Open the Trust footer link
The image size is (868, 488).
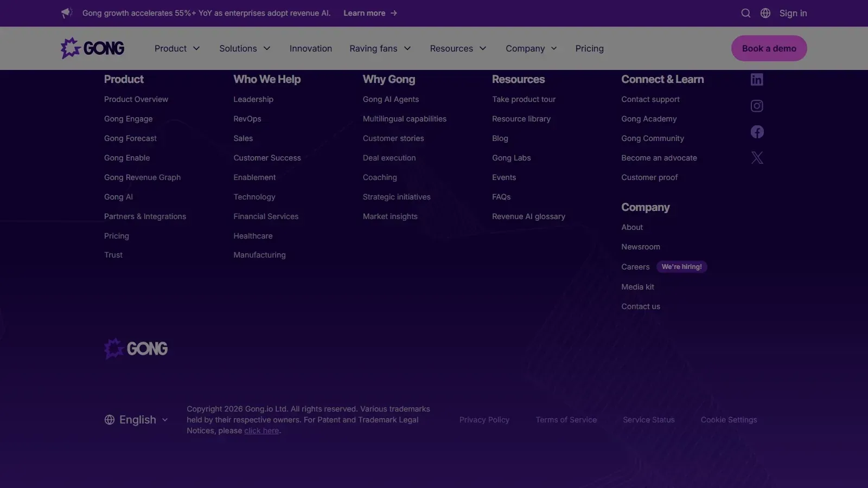click(x=113, y=255)
